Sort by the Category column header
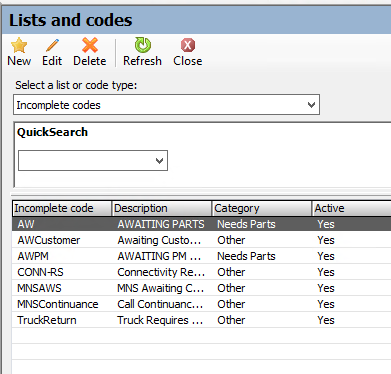The height and width of the screenshot is (374, 391). pos(262,208)
